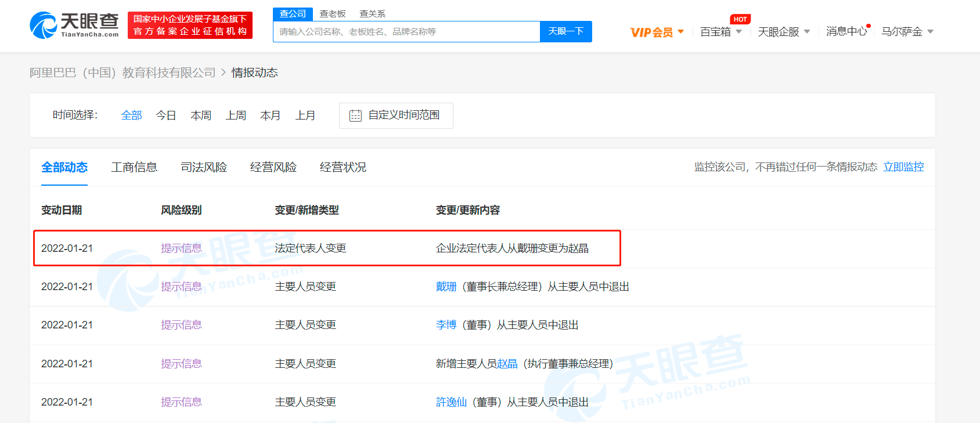Open 消息中心 notifications
This screenshot has height=423, width=980.
tap(846, 32)
